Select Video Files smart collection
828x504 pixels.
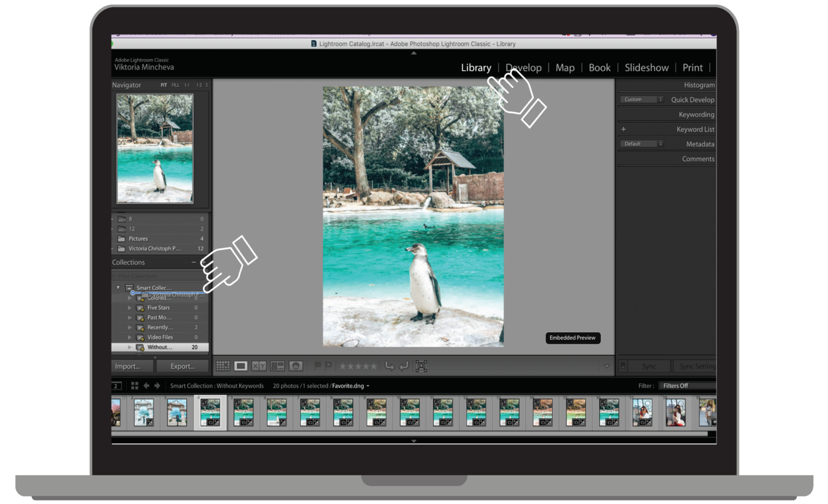pos(160,337)
